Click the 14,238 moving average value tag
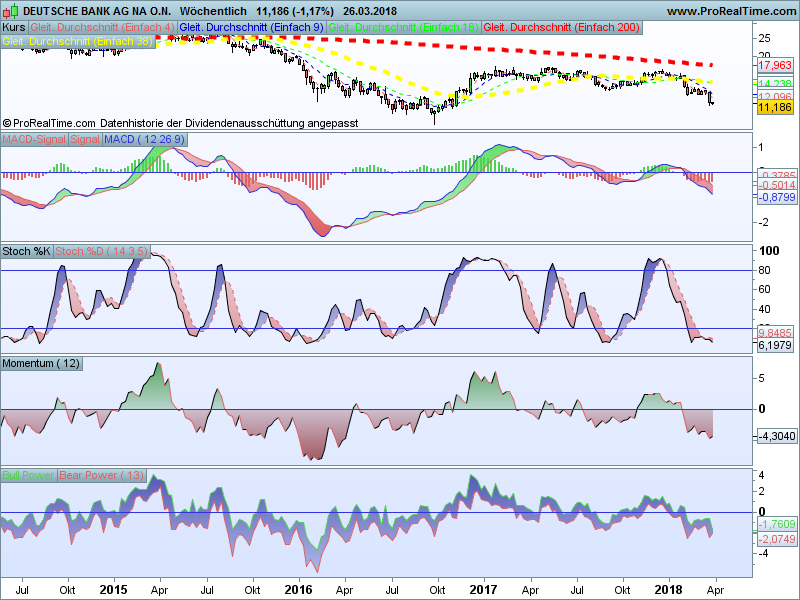800x600 pixels. click(x=774, y=84)
